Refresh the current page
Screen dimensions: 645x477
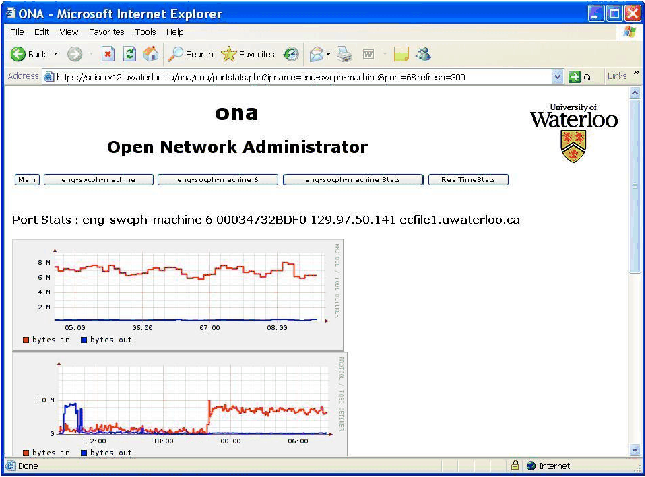pyautogui.click(x=130, y=54)
